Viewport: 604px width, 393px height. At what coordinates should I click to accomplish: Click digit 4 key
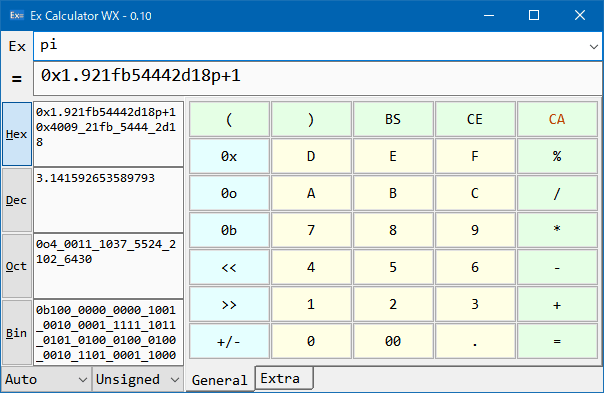pyautogui.click(x=311, y=267)
